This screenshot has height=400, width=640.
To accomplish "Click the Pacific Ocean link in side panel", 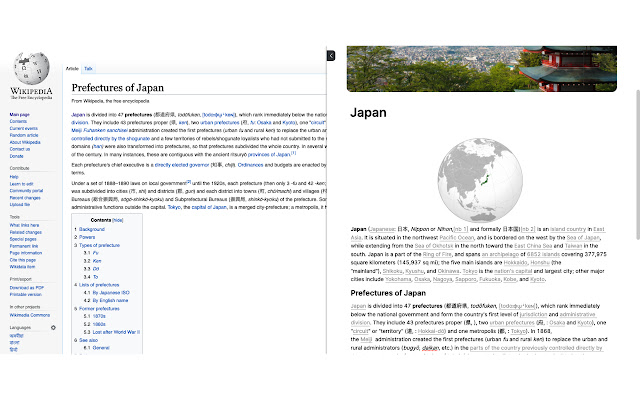I will coord(457,238).
